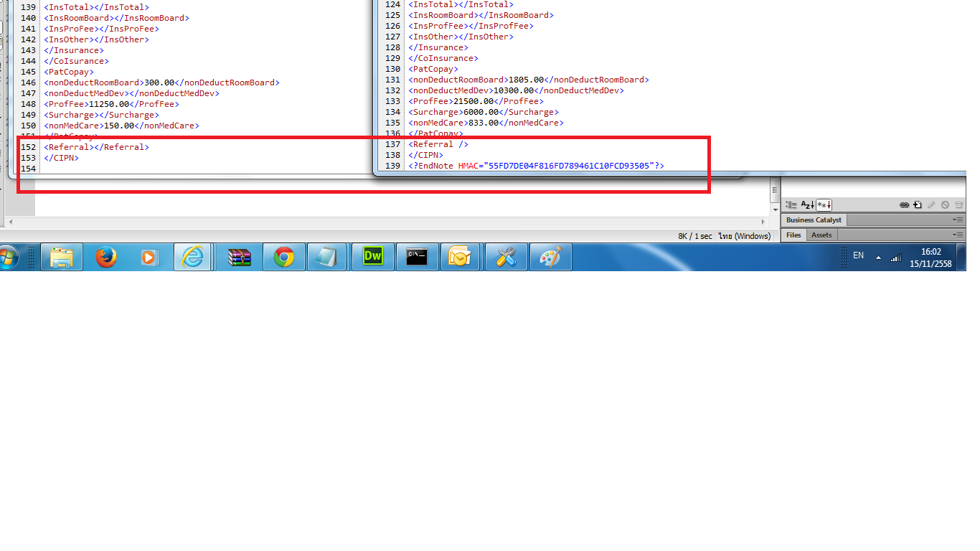Click the 11250.00 ProfFee value in left window

(108, 104)
